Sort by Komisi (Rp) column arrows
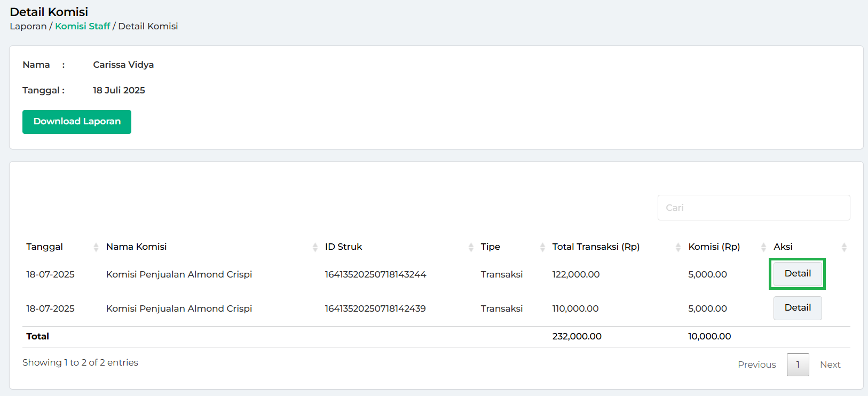This screenshot has width=868, height=396. click(x=763, y=247)
